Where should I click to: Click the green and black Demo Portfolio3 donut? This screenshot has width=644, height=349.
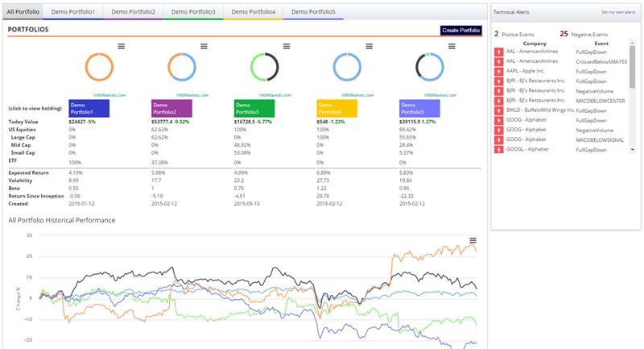point(265,67)
